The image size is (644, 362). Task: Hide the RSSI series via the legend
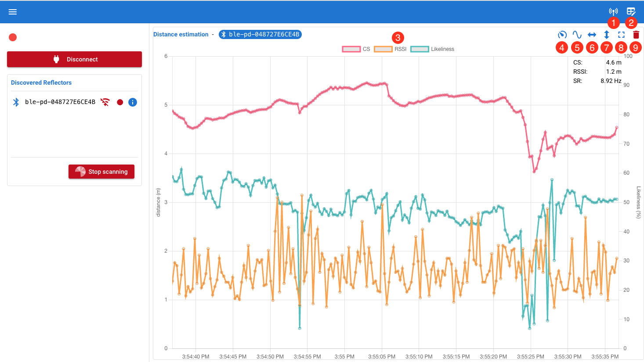click(x=383, y=49)
